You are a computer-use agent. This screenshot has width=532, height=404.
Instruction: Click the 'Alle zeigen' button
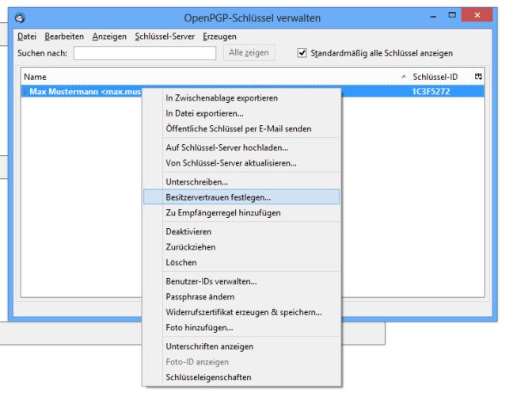(x=249, y=52)
